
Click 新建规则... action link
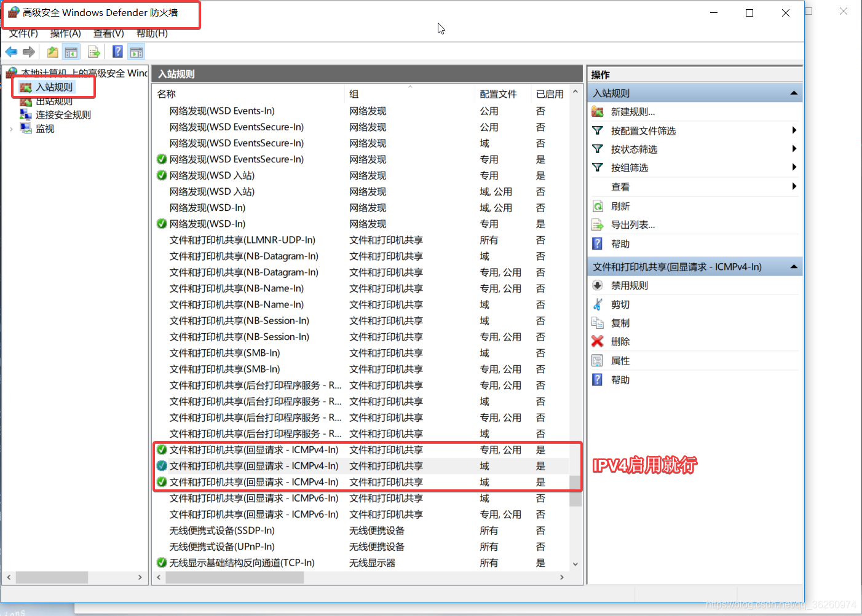tap(633, 111)
